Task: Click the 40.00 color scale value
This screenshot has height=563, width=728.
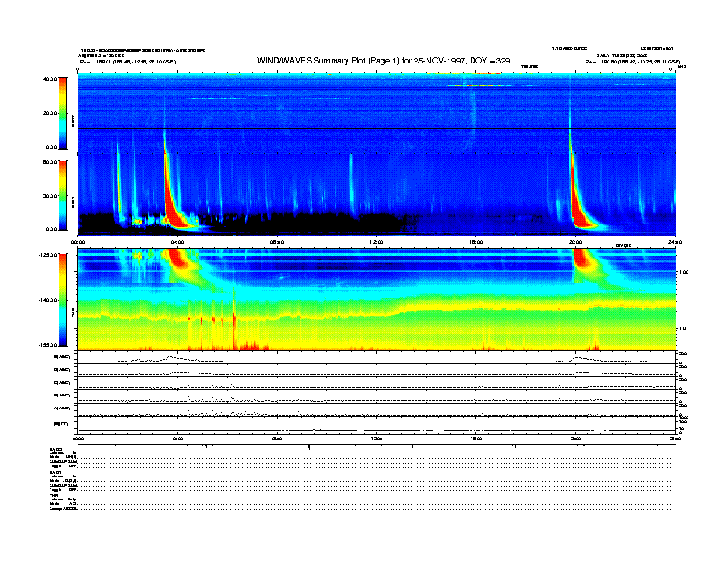Action: 50,79
